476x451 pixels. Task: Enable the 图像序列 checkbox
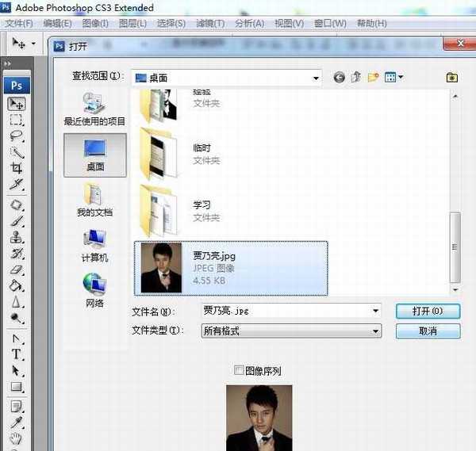click(240, 370)
